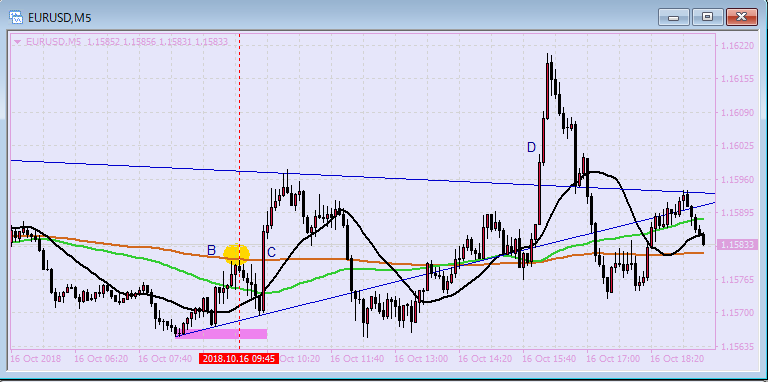Minimize the EURUSD,M5 chart window
Viewport: 768px width, 382px height.
point(673,17)
